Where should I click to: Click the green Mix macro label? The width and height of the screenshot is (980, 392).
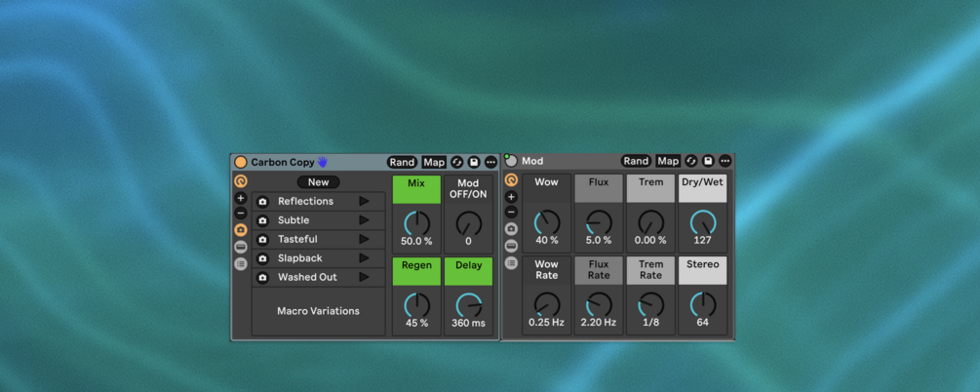(x=417, y=189)
